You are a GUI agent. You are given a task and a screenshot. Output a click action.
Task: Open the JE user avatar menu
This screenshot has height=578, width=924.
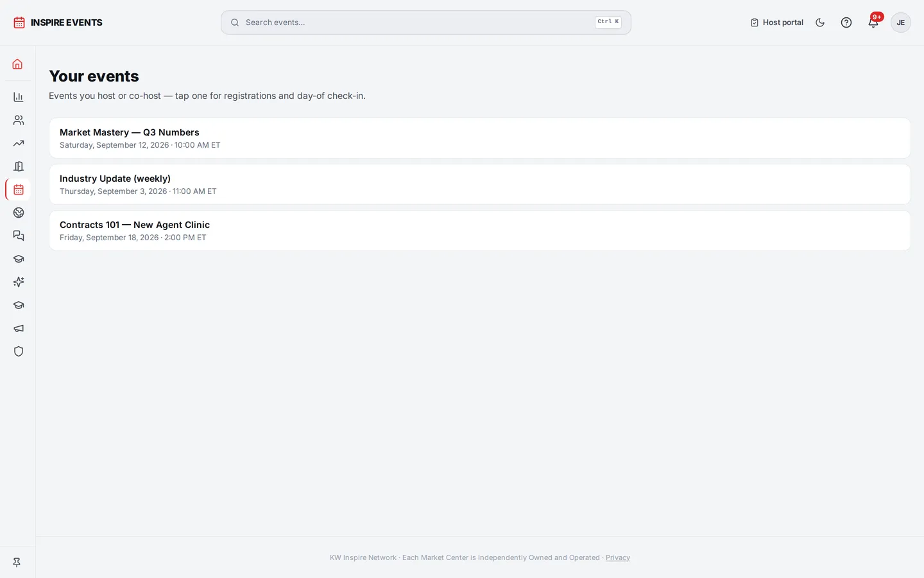(x=901, y=22)
